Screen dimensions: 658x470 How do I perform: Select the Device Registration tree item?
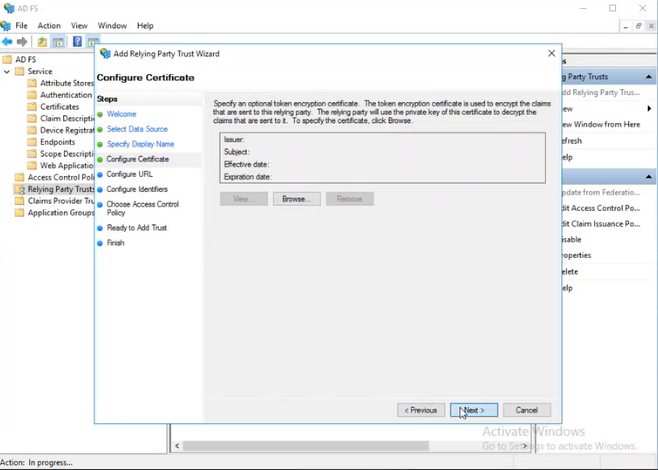click(67, 130)
